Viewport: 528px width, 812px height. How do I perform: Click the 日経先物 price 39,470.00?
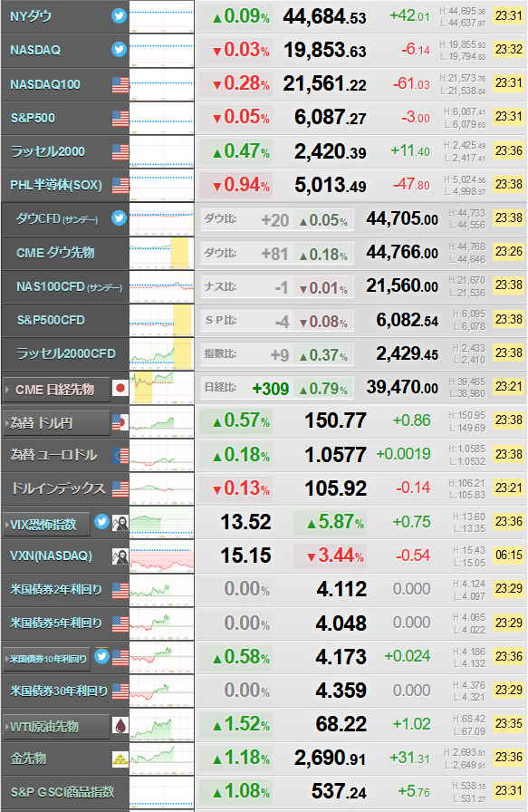click(x=402, y=387)
